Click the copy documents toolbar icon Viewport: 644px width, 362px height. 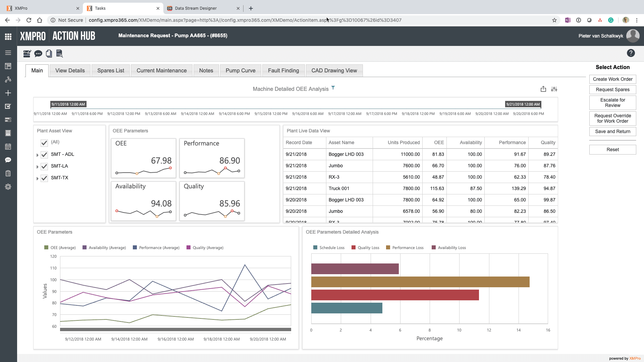click(49, 54)
